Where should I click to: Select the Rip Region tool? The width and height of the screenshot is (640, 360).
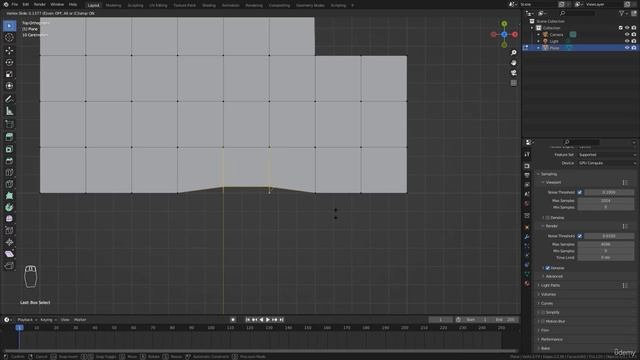click(9, 266)
